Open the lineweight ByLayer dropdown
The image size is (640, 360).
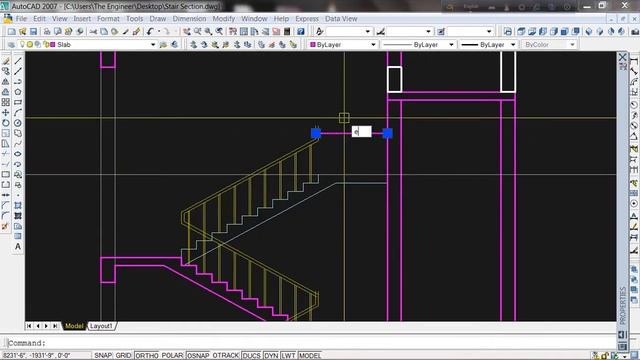tap(513, 44)
